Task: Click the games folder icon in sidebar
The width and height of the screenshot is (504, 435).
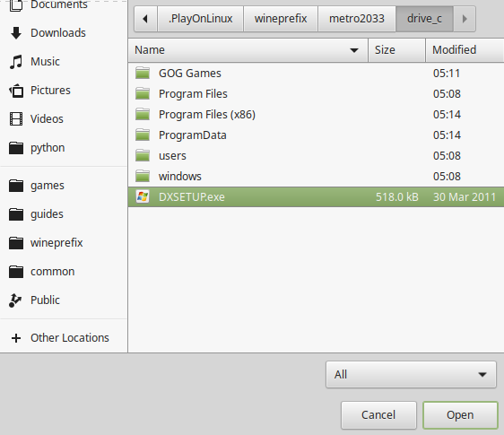Action: [x=16, y=186]
